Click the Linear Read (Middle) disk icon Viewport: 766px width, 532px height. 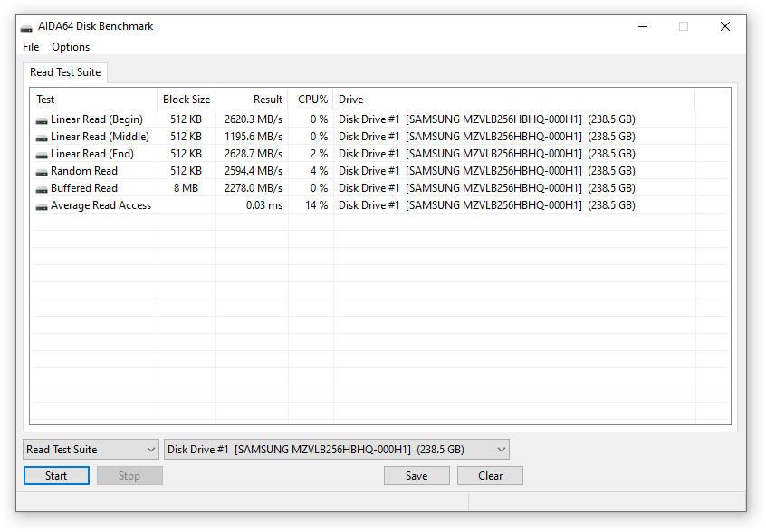pyautogui.click(x=42, y=138)
